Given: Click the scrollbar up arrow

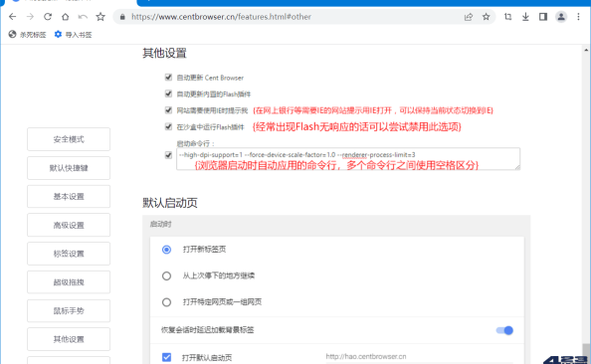Looking at the screenshot, I should pos(586,50).
